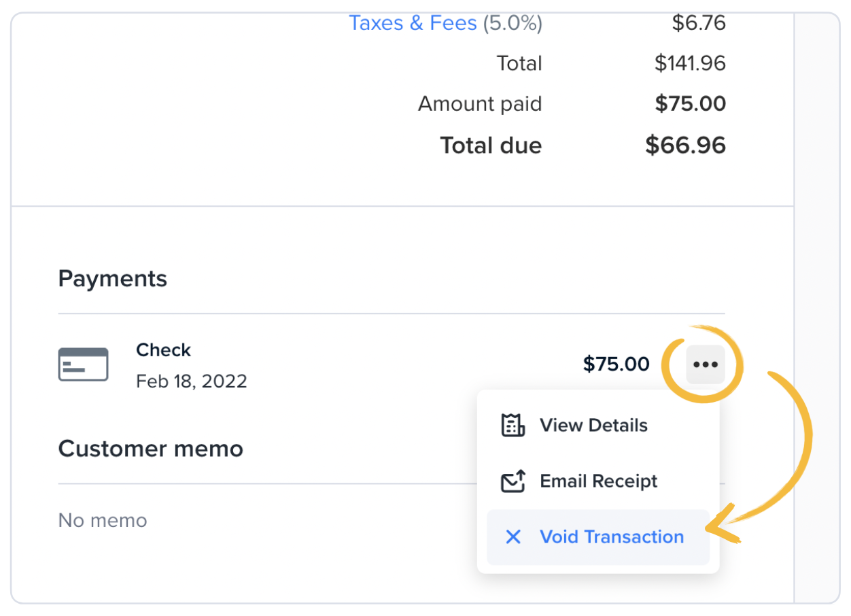Click the No memo placeholder text
The height and width of the screenshot is (616, 851).
[102, 520]
